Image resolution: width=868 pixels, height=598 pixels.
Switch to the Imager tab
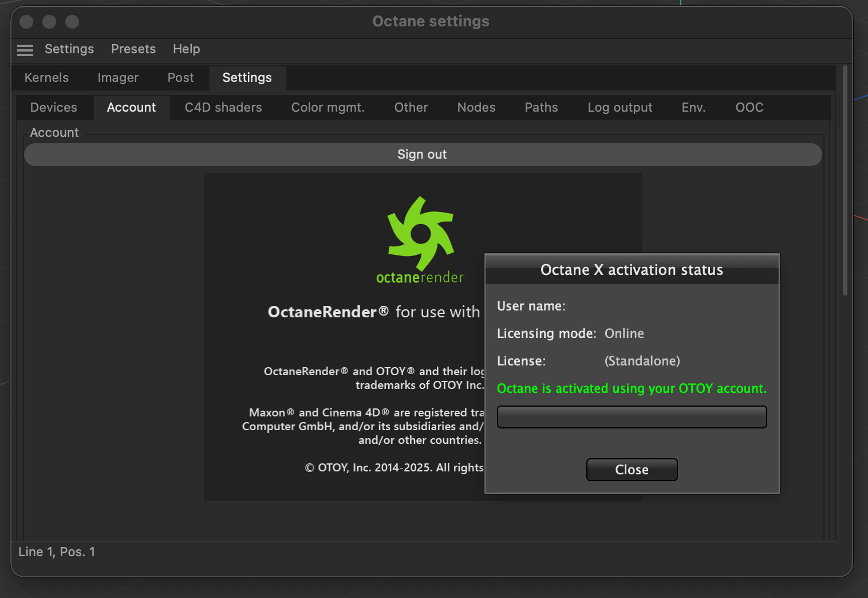click(x=118, y=78)
